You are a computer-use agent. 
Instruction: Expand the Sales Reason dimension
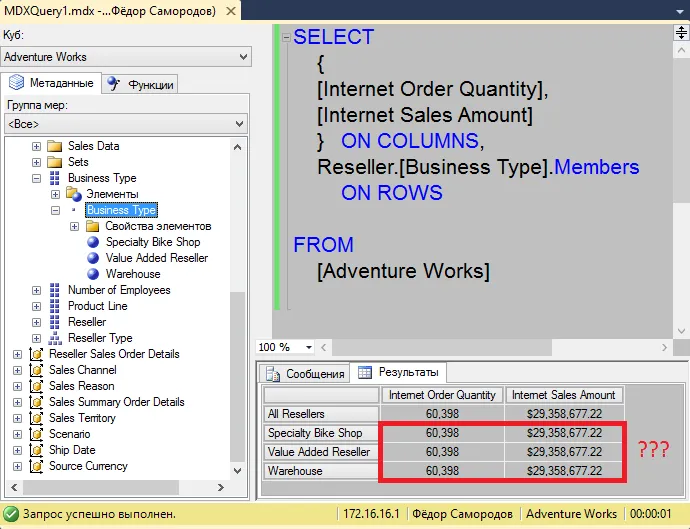coord(18,386)
